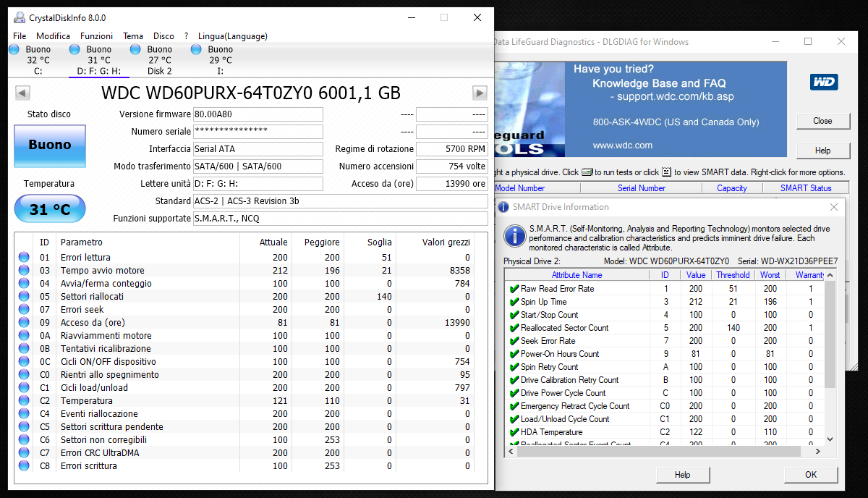Click horizontal scrollbar right arrow in SMART list
This screenshot has height=498, width=868.
coord(817,451)
